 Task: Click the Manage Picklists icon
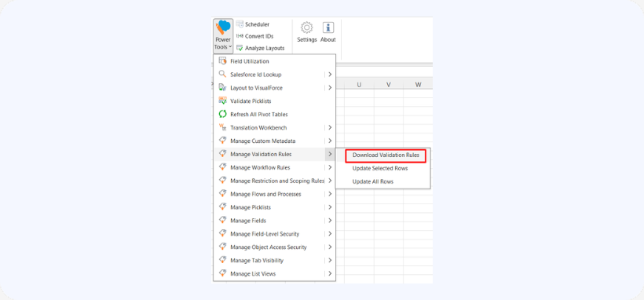222,207
